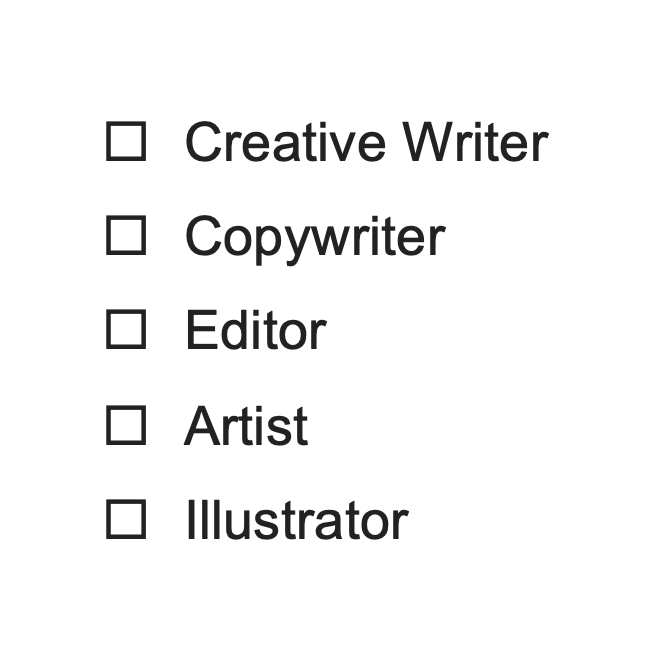Toggle the Illustrator checkbox
The width and height of the screenshot is (646, 668).
coord(126,520)
